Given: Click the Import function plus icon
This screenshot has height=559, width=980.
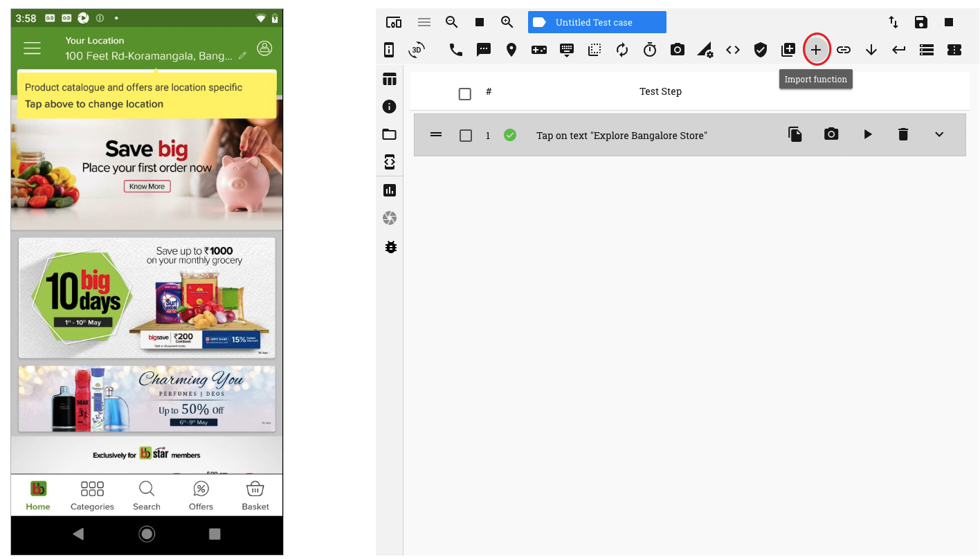Looking at the screenshot, I should (816, 50).
